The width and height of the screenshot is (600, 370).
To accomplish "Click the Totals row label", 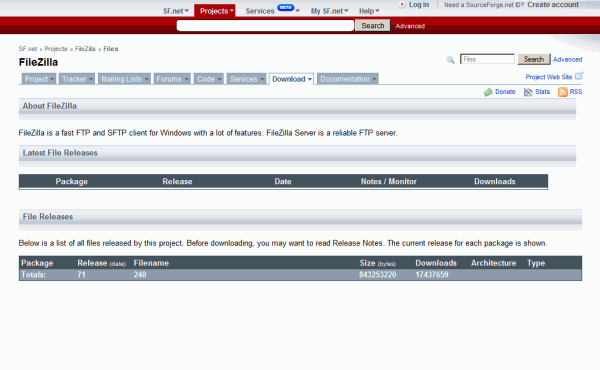I will coord(33,275).
